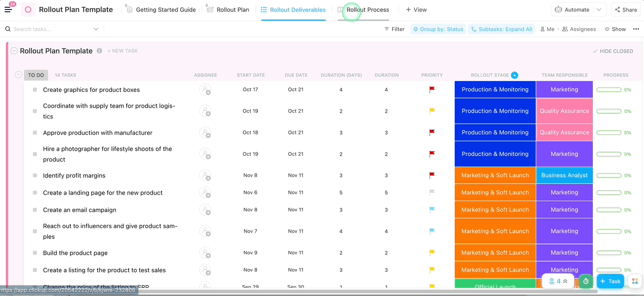Assign a user to Create a listing task

(x=206, y=270)
